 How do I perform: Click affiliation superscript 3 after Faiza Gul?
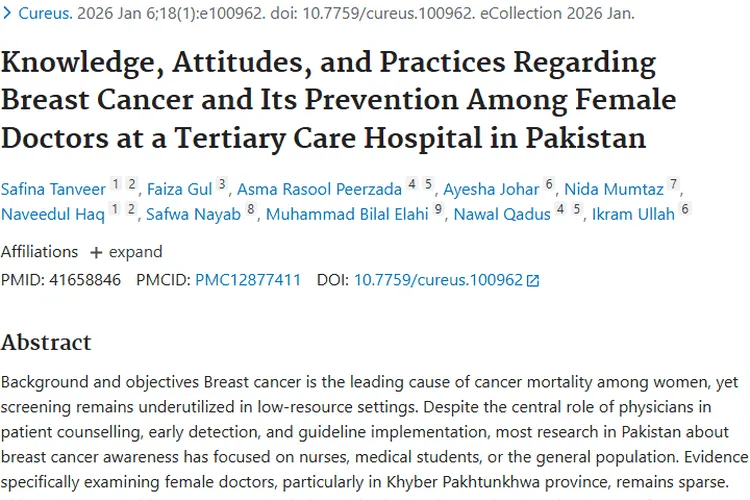pyautogui.click(x=221, y=184)
